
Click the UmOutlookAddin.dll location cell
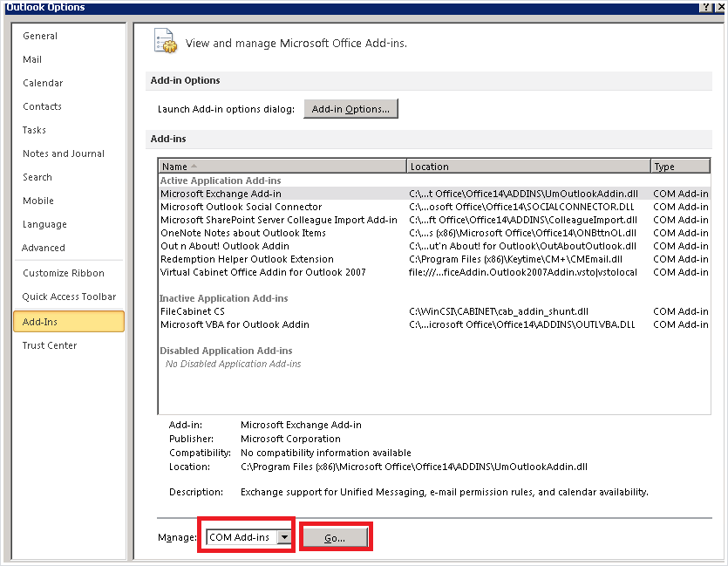[x=523, y=194]
